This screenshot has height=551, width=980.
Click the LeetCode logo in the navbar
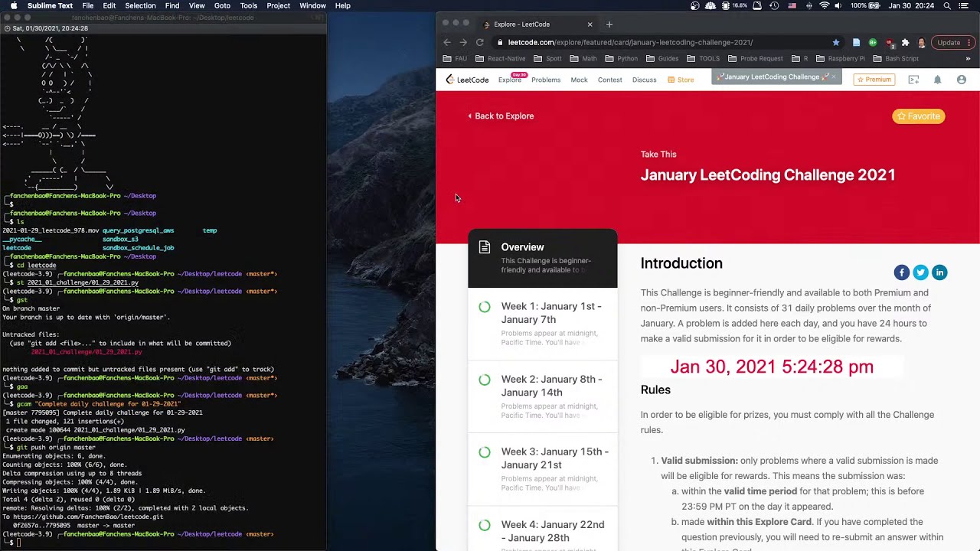coord(467,80)
